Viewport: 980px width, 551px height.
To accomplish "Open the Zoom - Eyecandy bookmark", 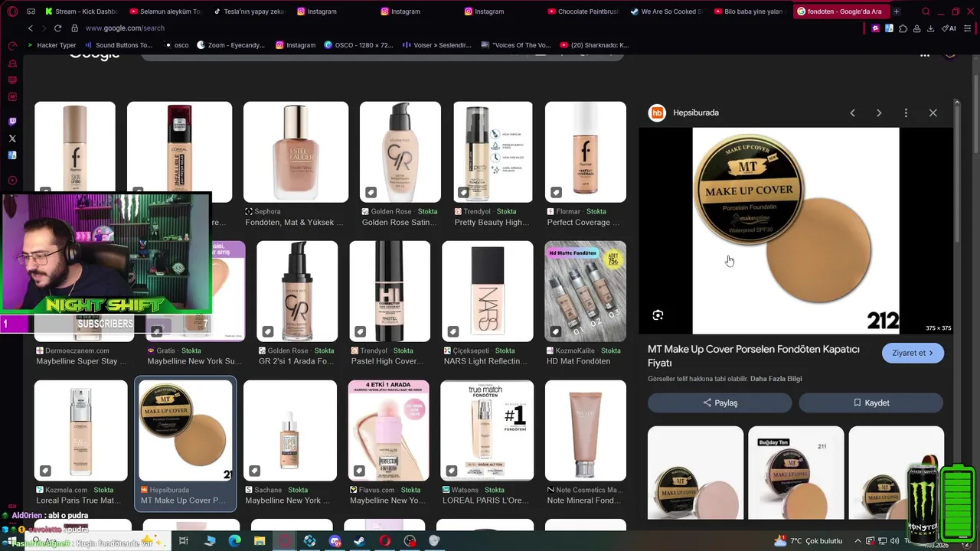I will coord(230,45).
